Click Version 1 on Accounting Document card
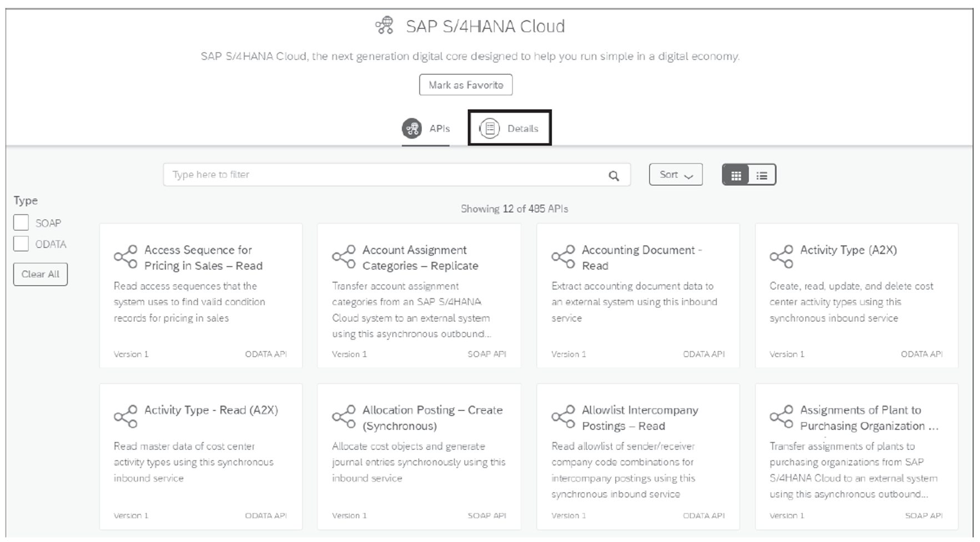 pyautogui.click(x=569, y=354)
